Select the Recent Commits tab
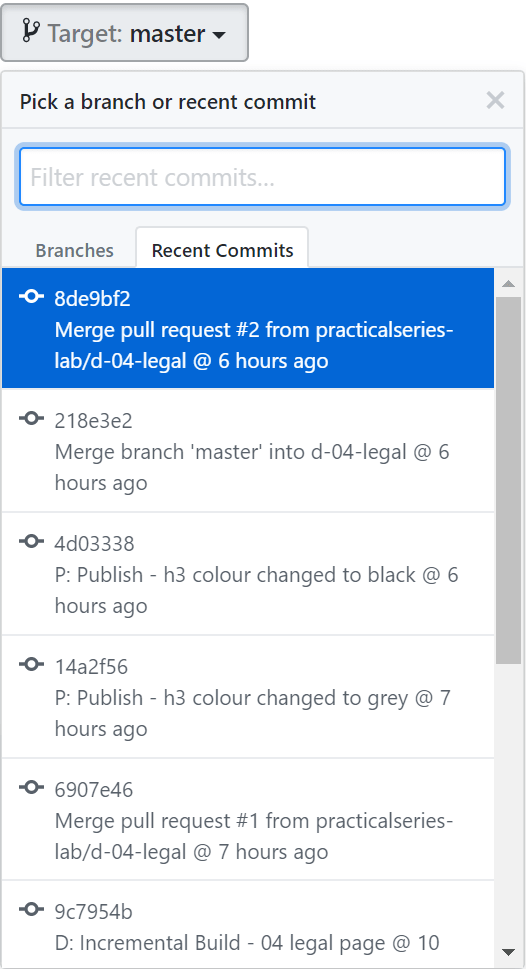Viewport: 526px width, 969px height. click(223, 250)
